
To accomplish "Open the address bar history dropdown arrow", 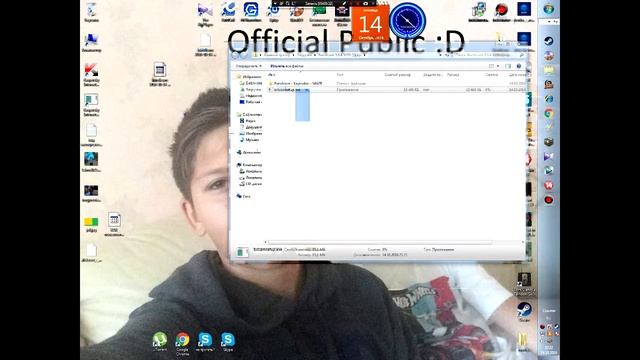I will click(x=441, y=55).
